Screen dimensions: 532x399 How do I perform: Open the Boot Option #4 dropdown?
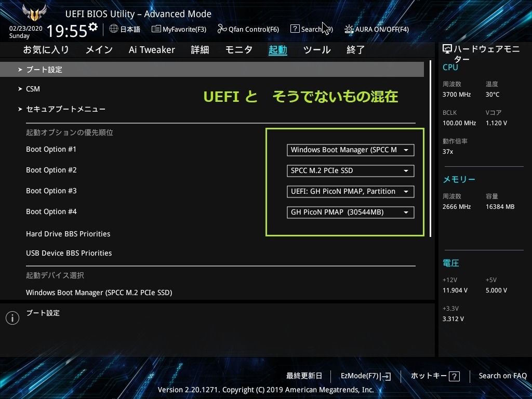pos(351,212)
